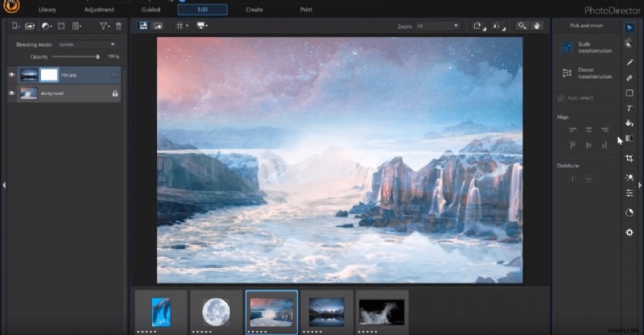Open the flip photo dropdown

(498, 26)
